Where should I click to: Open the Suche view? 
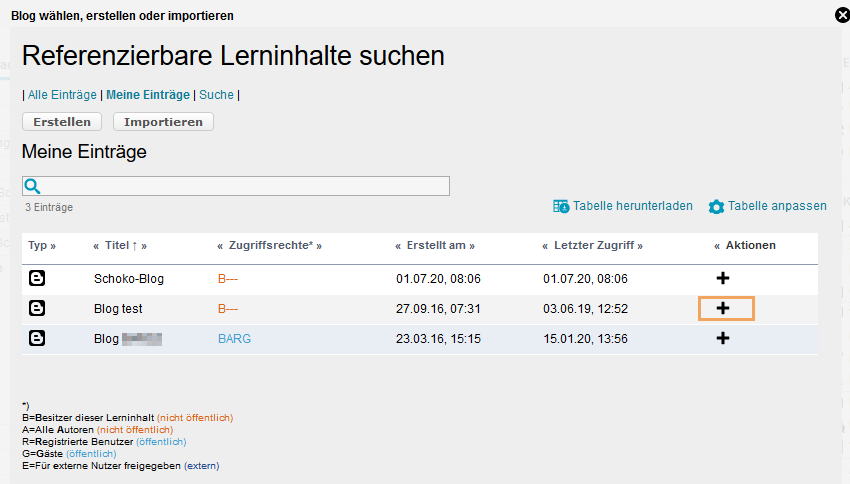[216, 95]
